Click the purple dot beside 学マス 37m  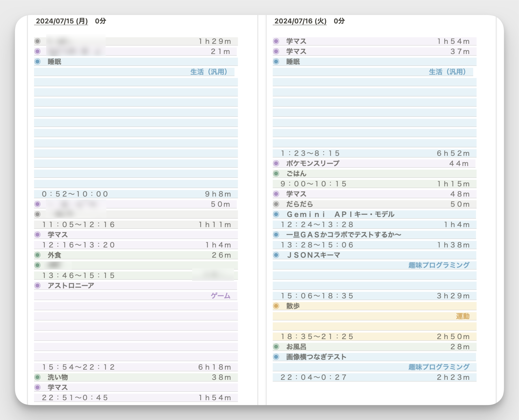tap(276, 51)
